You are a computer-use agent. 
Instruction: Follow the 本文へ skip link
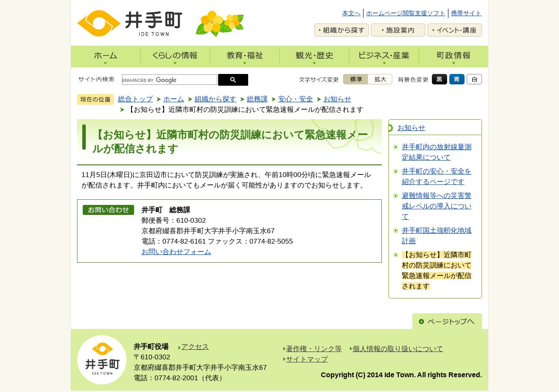(351, 13)
